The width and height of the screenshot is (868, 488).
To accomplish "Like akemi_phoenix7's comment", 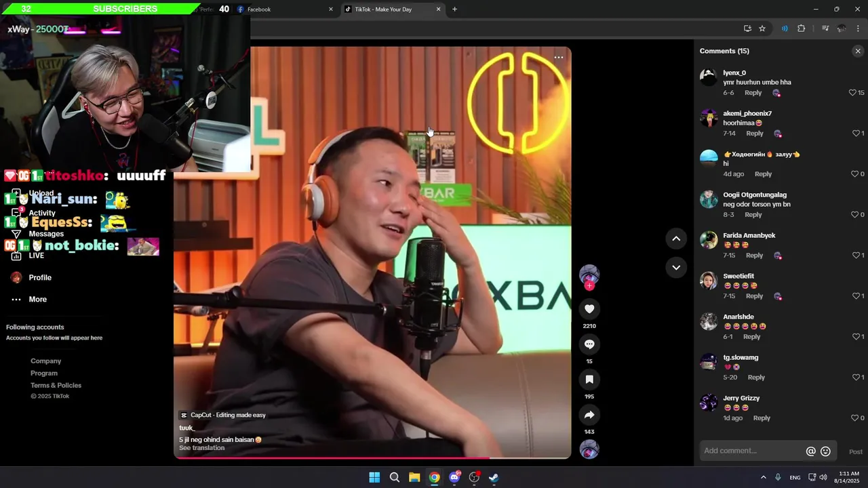I will [856, 134].
